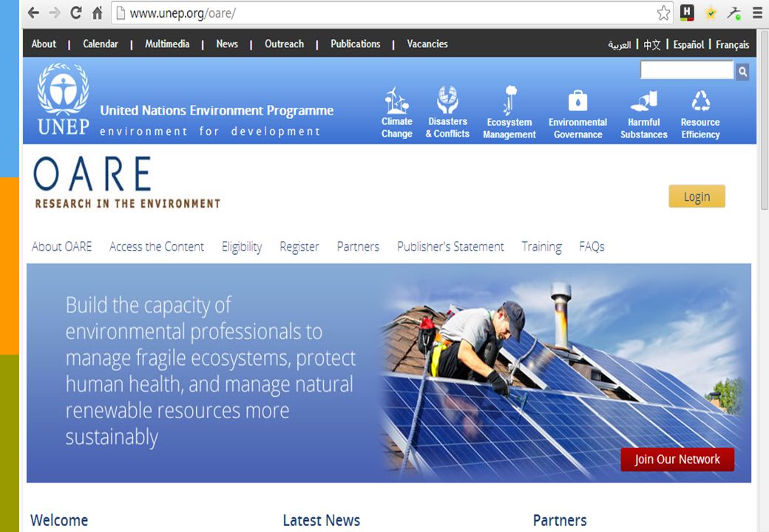Switch language to Chinese
This screenshot has height=532, width=769.
coord(651,45)
